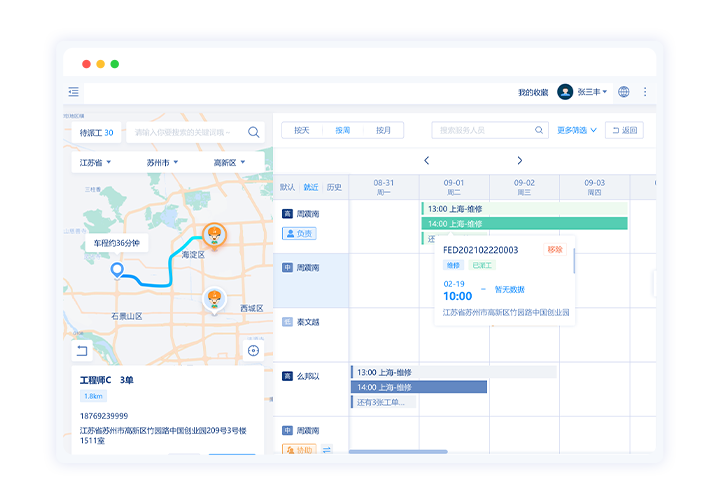Open the globe language icon
This screenshot has width=720, height=500.
[624, 92]
